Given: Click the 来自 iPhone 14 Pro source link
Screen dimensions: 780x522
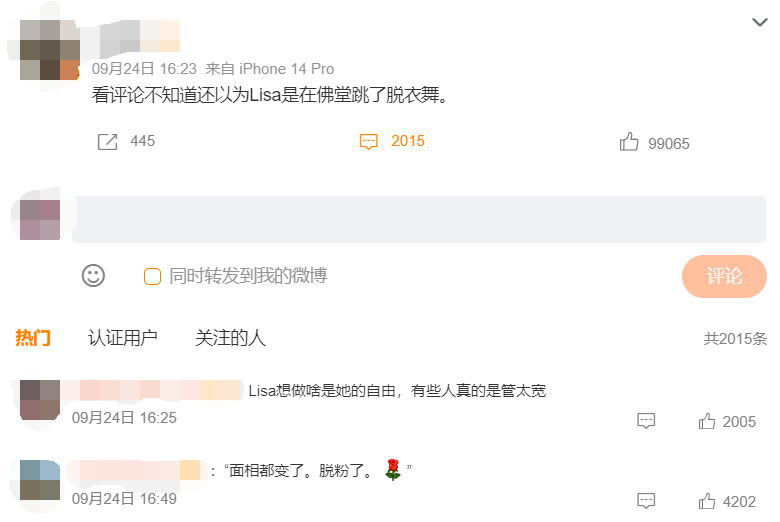Looking at the screenshot, I should pos(270,69).
